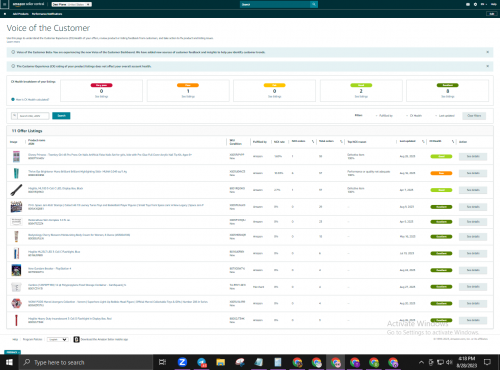Open the footer language dropdown
Viewport: 500px width, 370px height.
[x=57, y=339]
